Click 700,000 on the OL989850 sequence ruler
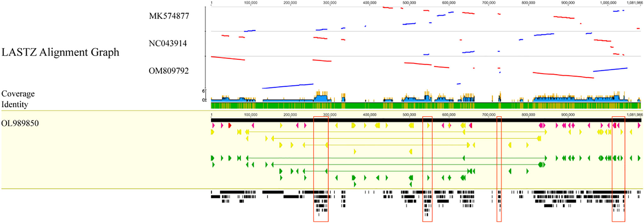Viewport: 644px width, 223px height. pyautogui.click(x=489, y=115)
